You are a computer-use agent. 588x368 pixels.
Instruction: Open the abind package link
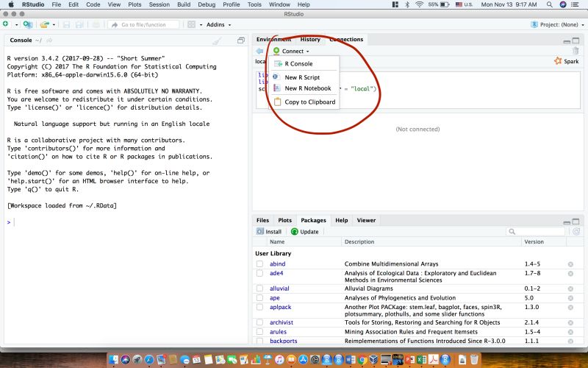pos(278,264)
